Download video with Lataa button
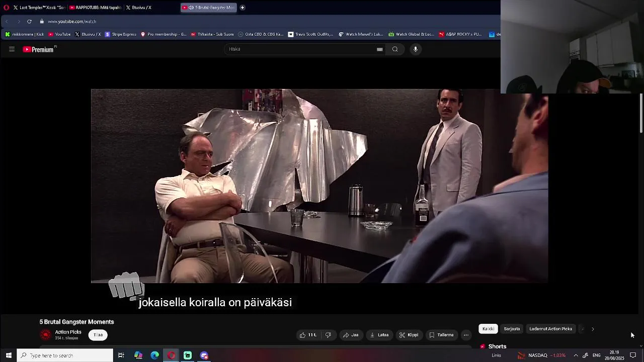644x362 pixels. point(379,335)
